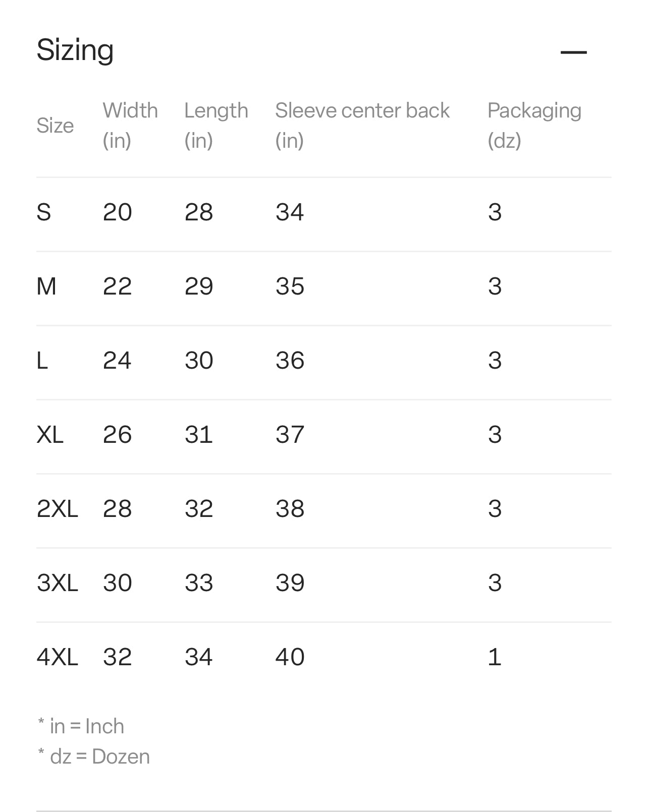
Task: Select the 3XL size row label
Action: pos(58,583)
